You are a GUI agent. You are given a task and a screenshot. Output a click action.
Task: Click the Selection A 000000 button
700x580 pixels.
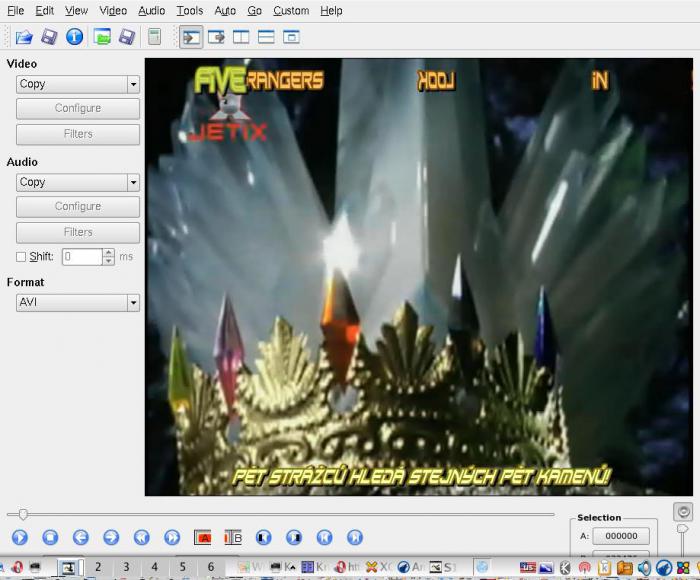[x=621, y=536]
